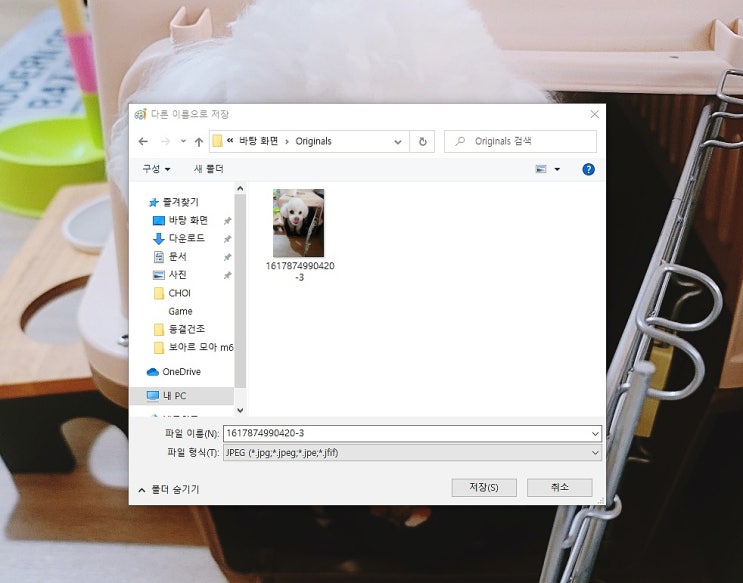
Task: Refresh the Originals folder
Action: pos(423,141)
